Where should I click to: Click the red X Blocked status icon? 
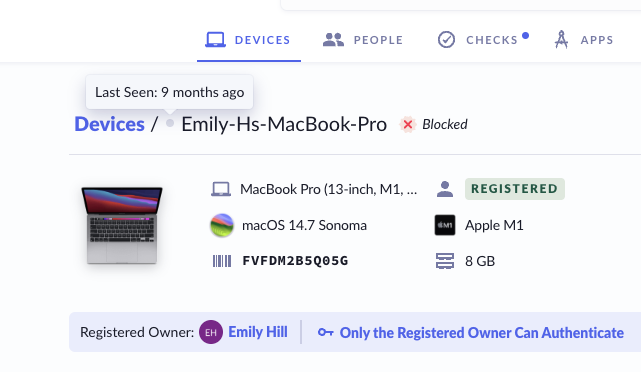tap(408, 125)
